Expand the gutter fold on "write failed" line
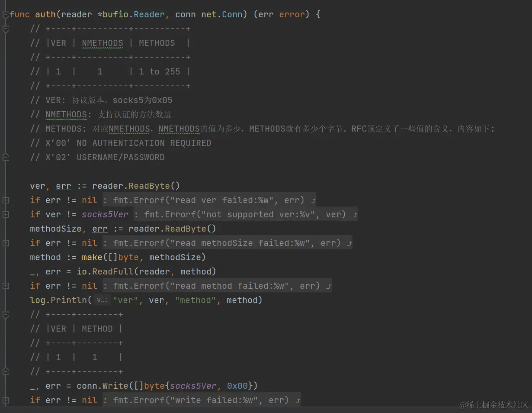 click(x=6, y=400)
